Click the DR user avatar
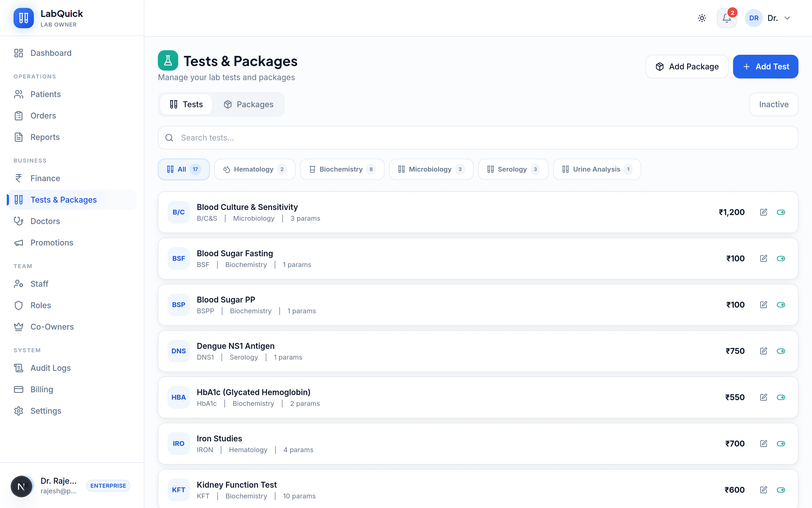The width and height of the screenshot is (812, 508). (x=754, y=18)
